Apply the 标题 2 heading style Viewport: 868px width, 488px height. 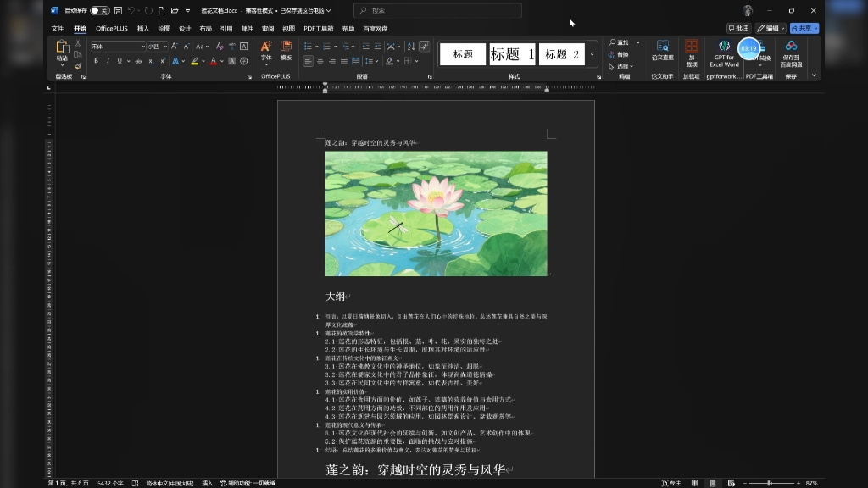pyautogui.click(x=562, y=54)
